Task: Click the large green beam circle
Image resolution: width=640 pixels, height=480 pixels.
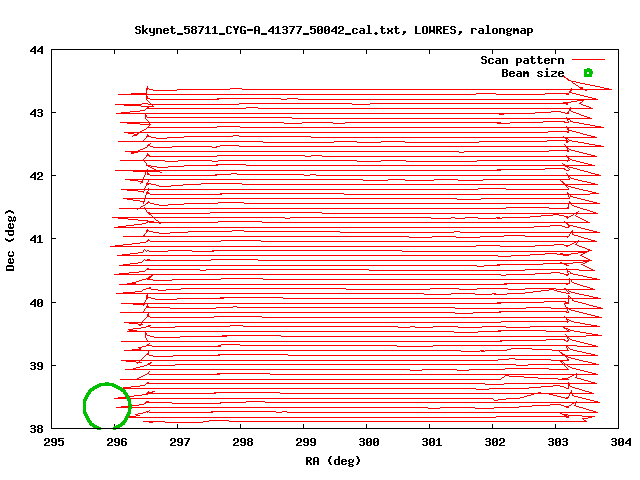Action: click(x=107, y=406)
